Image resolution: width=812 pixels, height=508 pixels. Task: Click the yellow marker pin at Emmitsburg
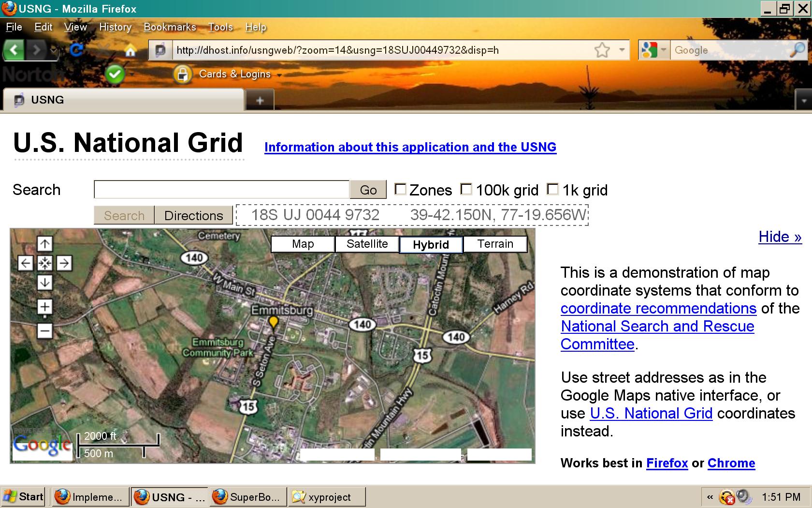274,322
